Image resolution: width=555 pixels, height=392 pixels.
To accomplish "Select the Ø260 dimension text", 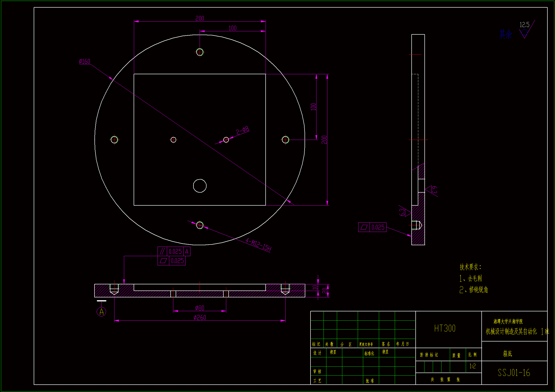I will (200, 318).
